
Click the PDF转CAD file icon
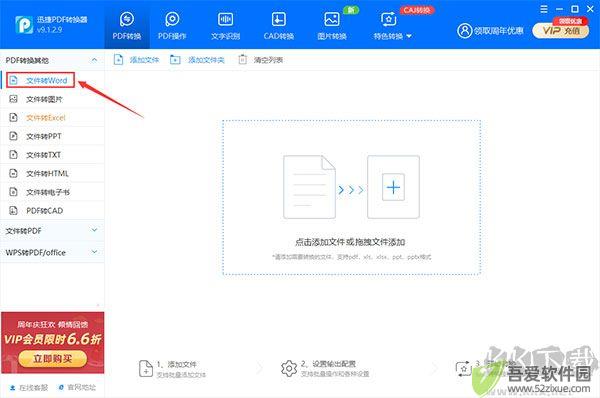click(x=13, y=210)
